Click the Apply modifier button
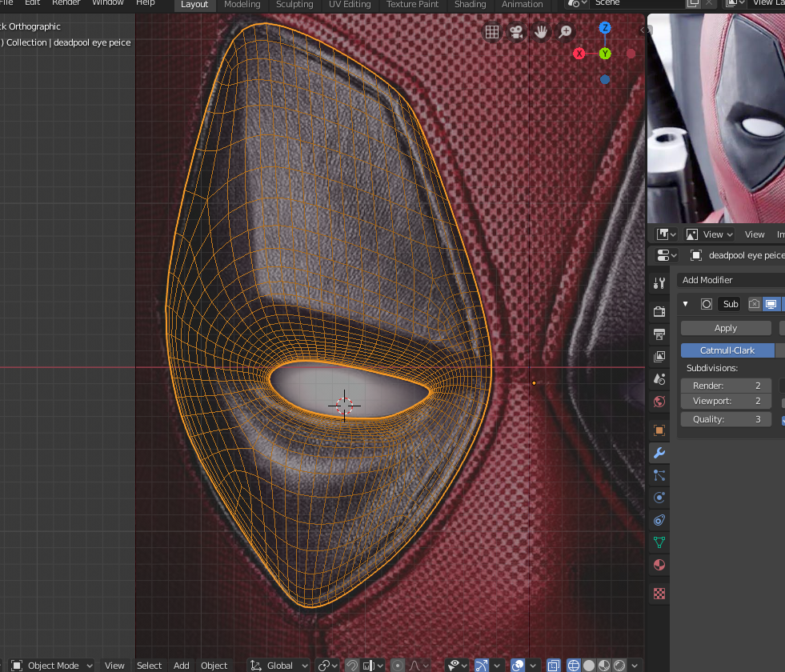 click(x=726, y=328)
